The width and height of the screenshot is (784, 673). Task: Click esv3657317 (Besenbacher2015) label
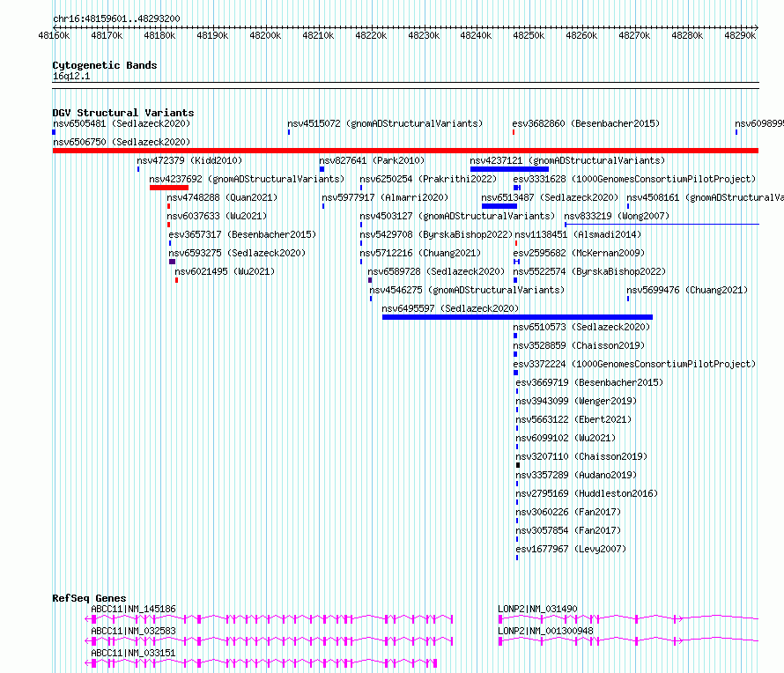(242, 234)
